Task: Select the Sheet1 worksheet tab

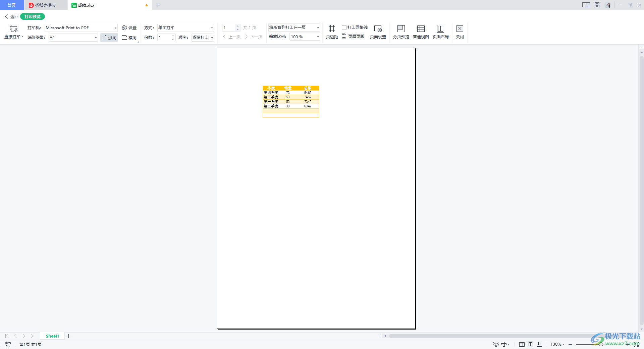Action: pyautogui.click(x=53, y=336)
